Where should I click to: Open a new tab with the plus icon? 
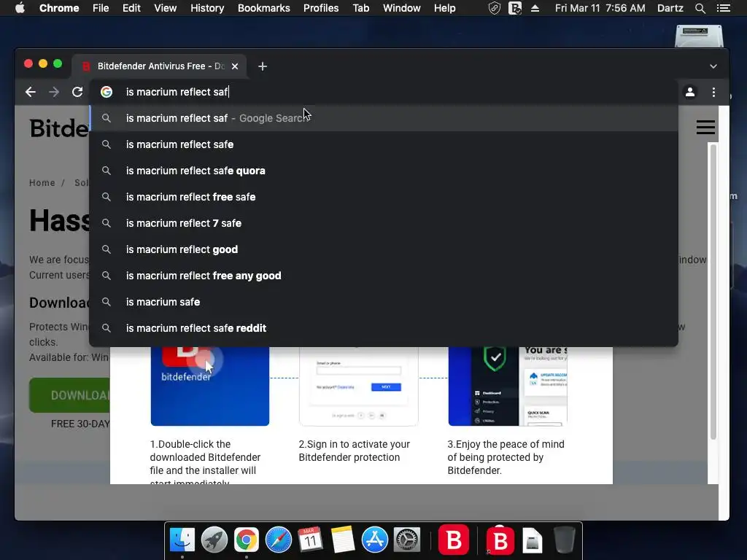(x=263, y=66)
